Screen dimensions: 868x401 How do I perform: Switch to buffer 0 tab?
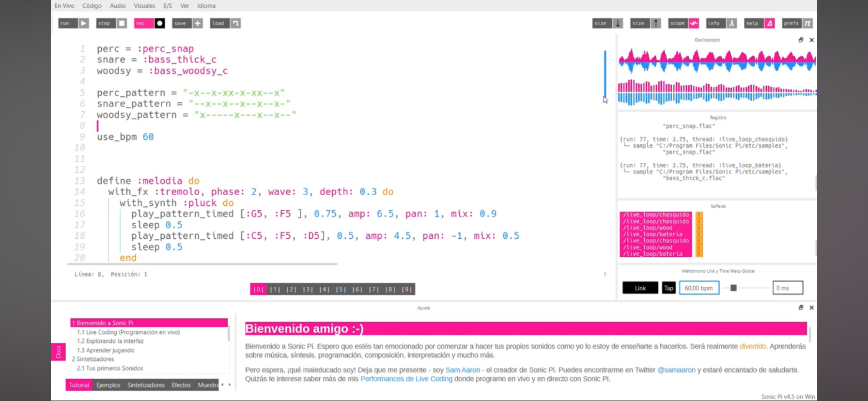point(258,289)
